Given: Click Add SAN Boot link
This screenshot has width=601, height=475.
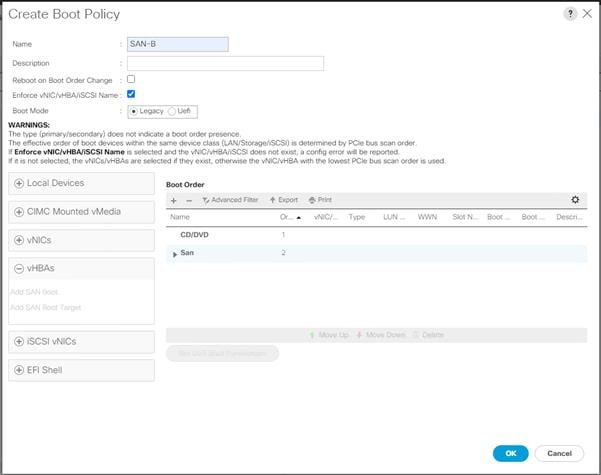Looking at the screenshot, I should 34,292.
